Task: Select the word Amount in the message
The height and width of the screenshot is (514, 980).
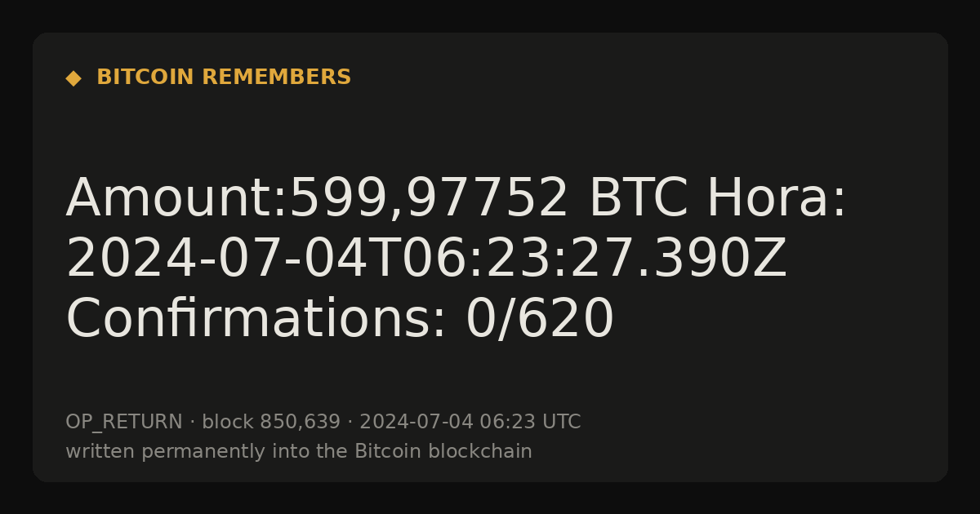Action: (x=167, y=199)
